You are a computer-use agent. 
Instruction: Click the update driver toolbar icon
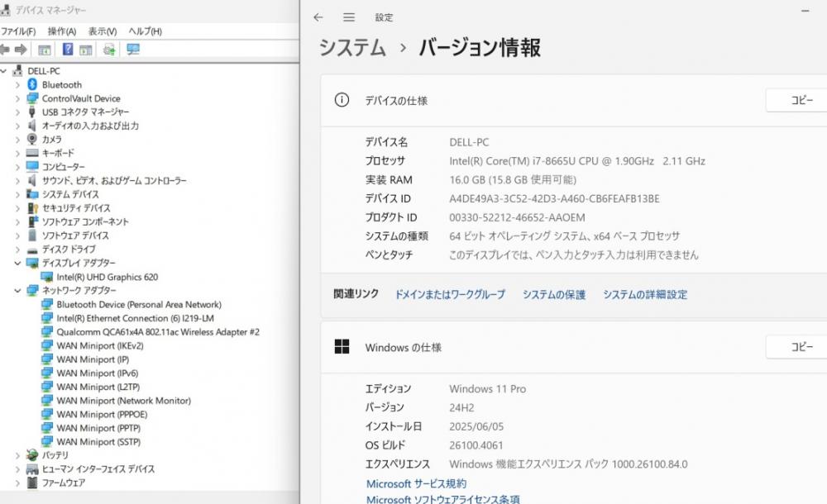click(109, 50)
